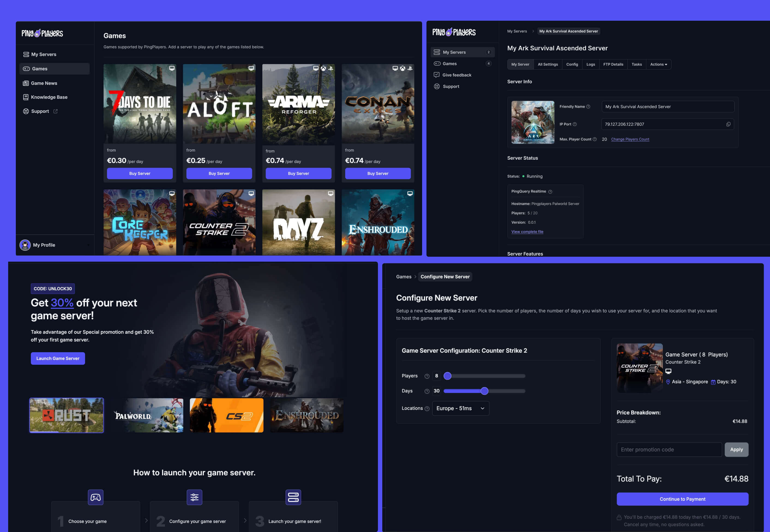Click My Servers icon in Games panel sidebar
770x532 pixels.
coord(26,54)
